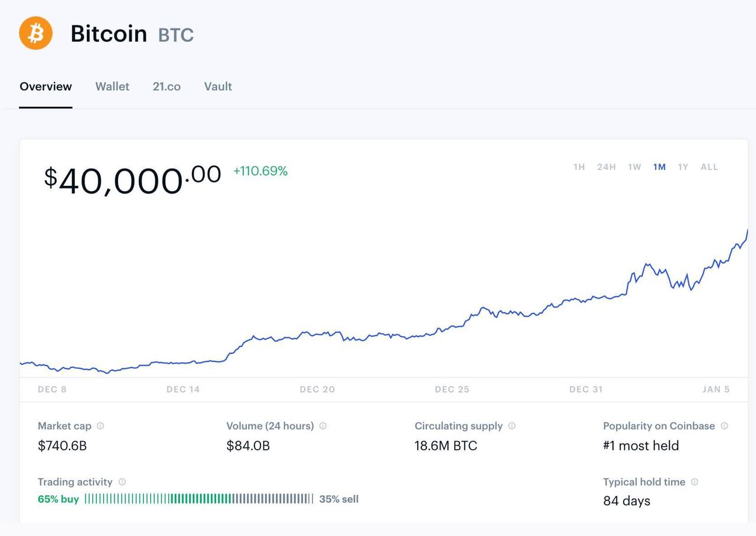Screen dimensions: 756x536
Task: Open the Vault tab
Action: coord(218,86)
